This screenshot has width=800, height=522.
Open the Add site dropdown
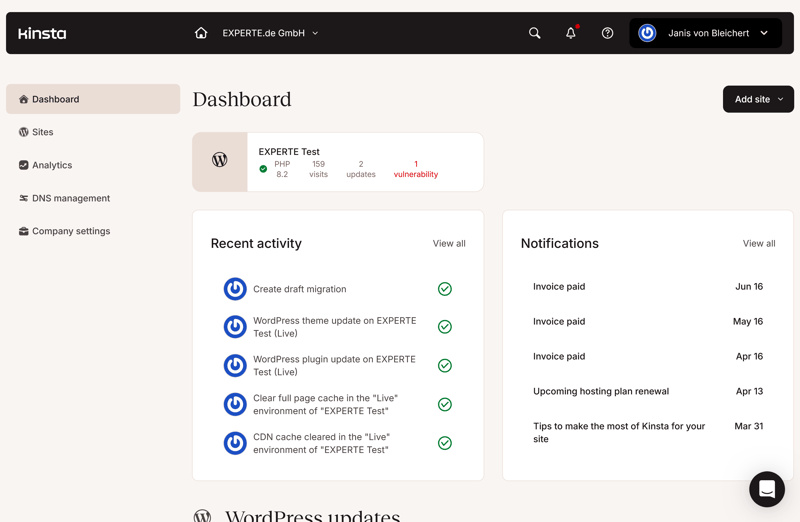758,99
